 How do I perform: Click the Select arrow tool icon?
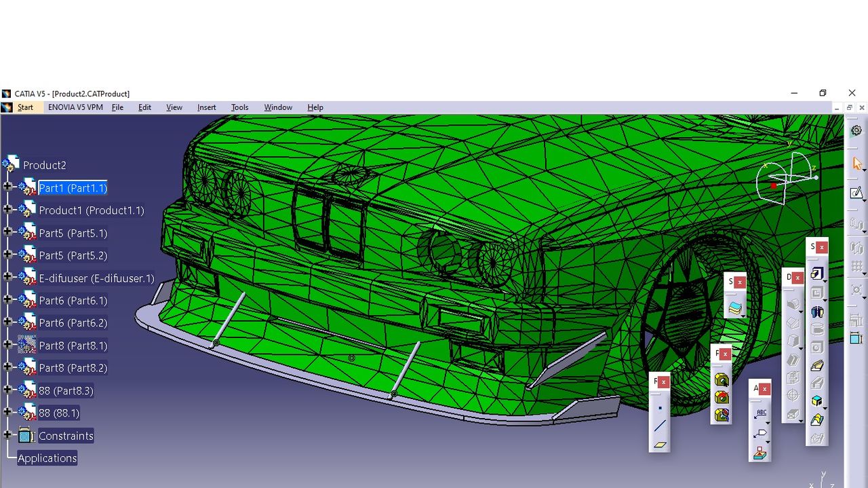tap(857, 164)
